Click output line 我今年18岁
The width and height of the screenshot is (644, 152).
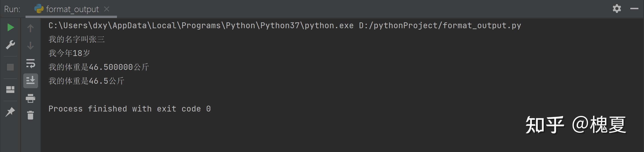(69, 53)
